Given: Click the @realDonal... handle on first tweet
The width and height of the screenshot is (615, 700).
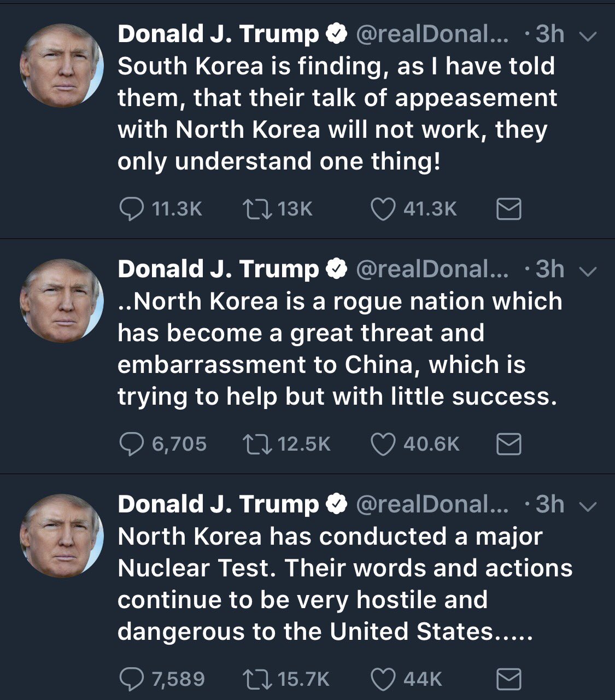Looking at the screenshot, I should (432, 34).
